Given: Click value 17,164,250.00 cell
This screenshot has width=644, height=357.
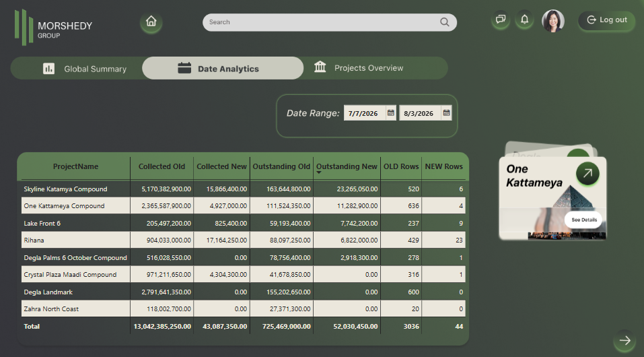Looking at the screenshot, I should click(226, 240).
